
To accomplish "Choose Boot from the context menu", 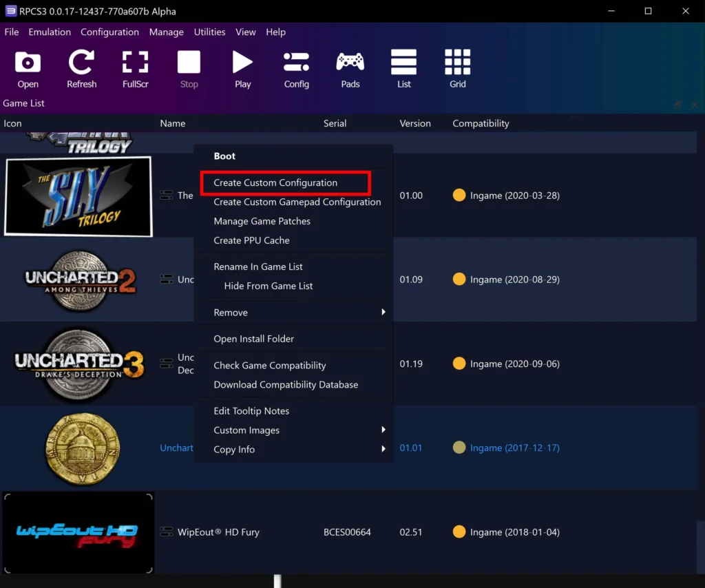I will [x=224, y=156].
